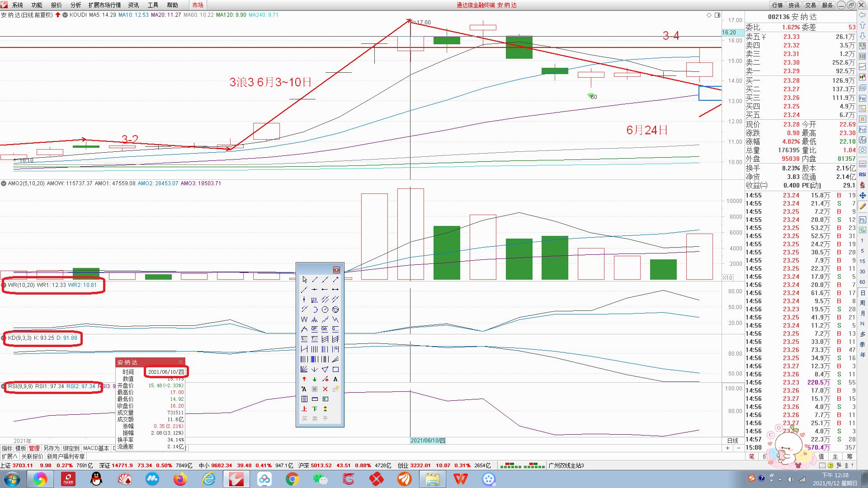Click the 关联报价 link

pyautogui.click(x=32, y=457)
